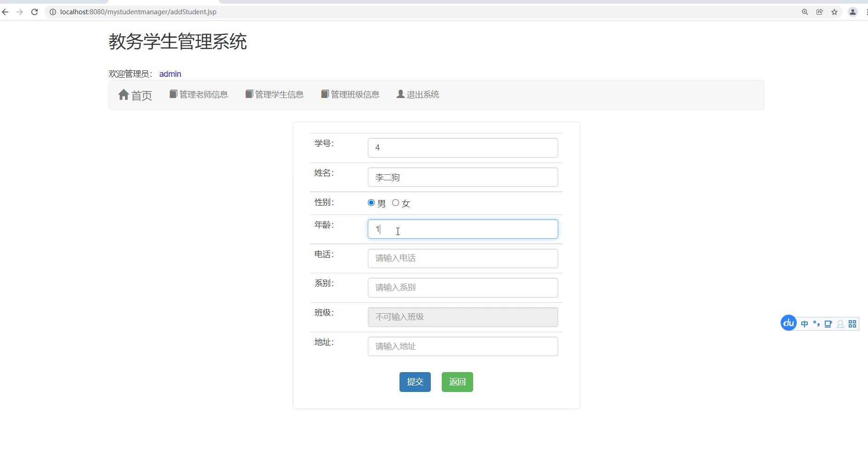
Task: Click the disabled 不可输入班级 field
Action: [463, 317]
